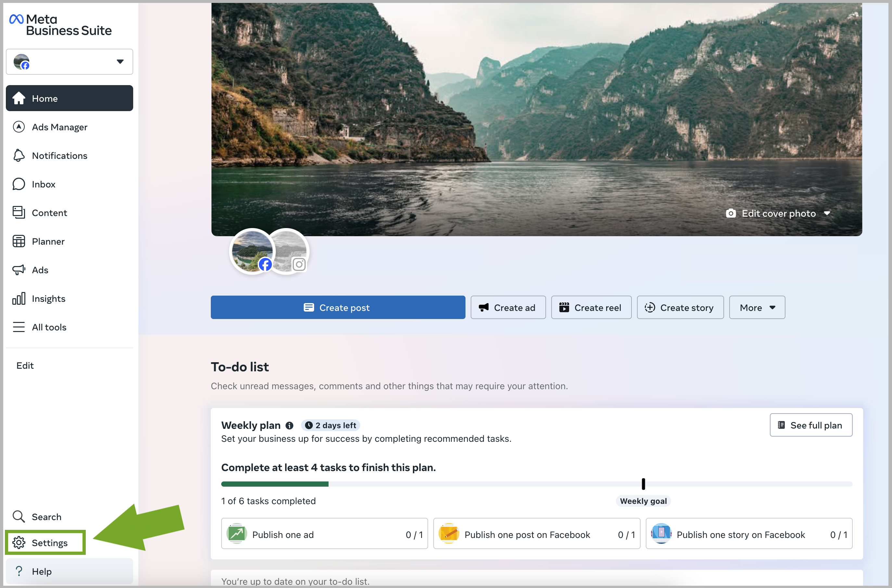892x588 pixels.
Task: Click the See full plan notebook icon
Action: point(782,425)
